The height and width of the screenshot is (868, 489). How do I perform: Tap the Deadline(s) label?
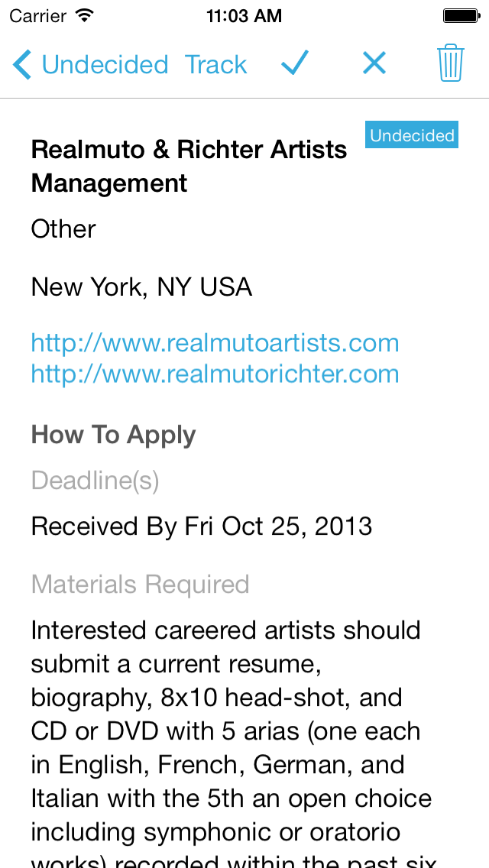click(x=95, y=481)
